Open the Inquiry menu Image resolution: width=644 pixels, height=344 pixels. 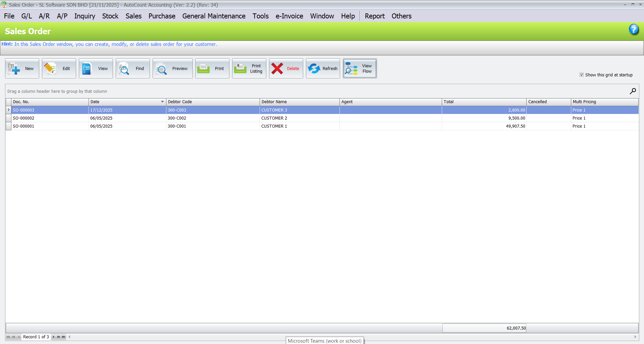85,16
